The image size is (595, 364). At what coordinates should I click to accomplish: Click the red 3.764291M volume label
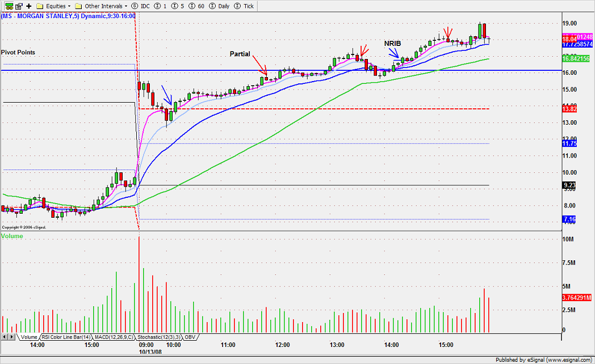coord(577,298)
